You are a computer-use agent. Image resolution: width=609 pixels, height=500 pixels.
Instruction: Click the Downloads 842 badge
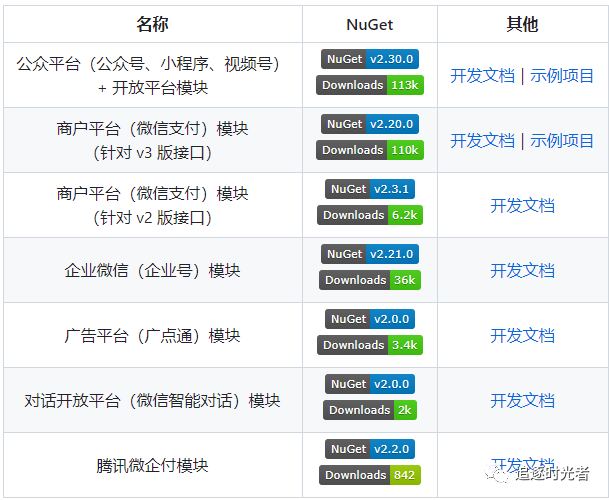(x=370, y=475)
